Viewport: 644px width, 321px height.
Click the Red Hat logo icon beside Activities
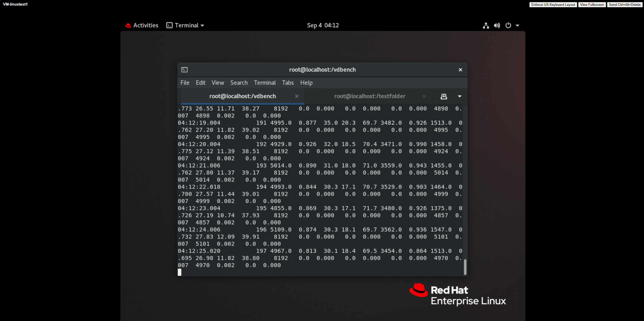[x=128, y=25]
